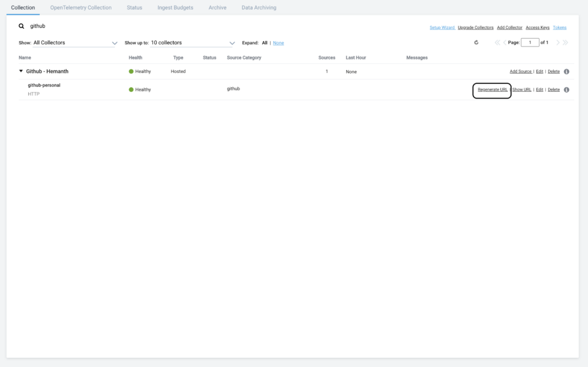Click the Regenerate URL link
Viewport: 588px width, 367px height.
click(x=492, y=90)
